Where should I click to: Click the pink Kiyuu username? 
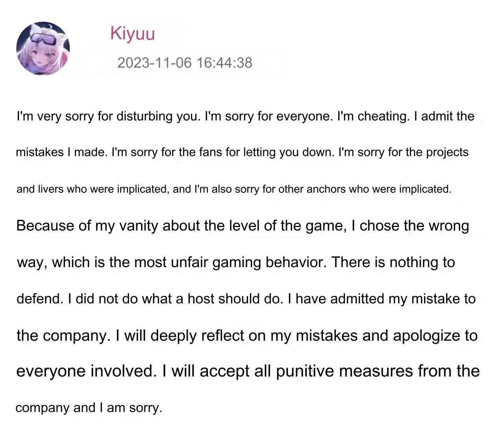[x=132, y=33]
